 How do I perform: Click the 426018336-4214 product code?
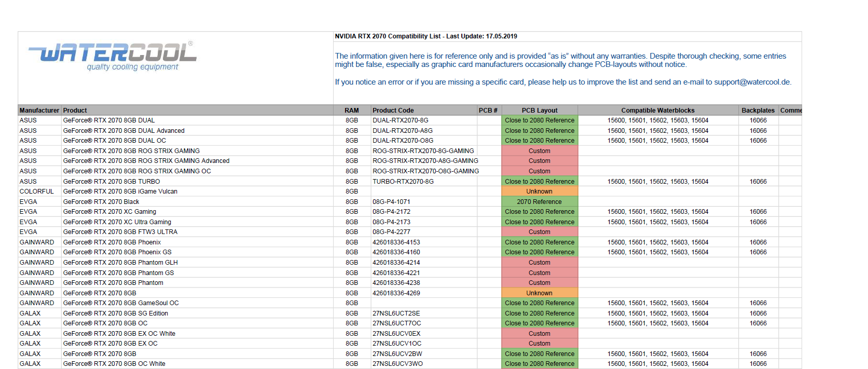(396, 263)
